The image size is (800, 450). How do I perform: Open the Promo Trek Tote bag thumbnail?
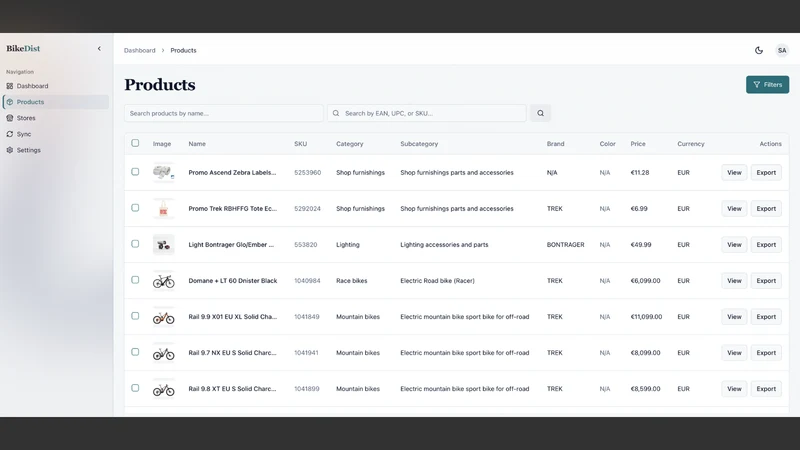[x=163, y=209]
